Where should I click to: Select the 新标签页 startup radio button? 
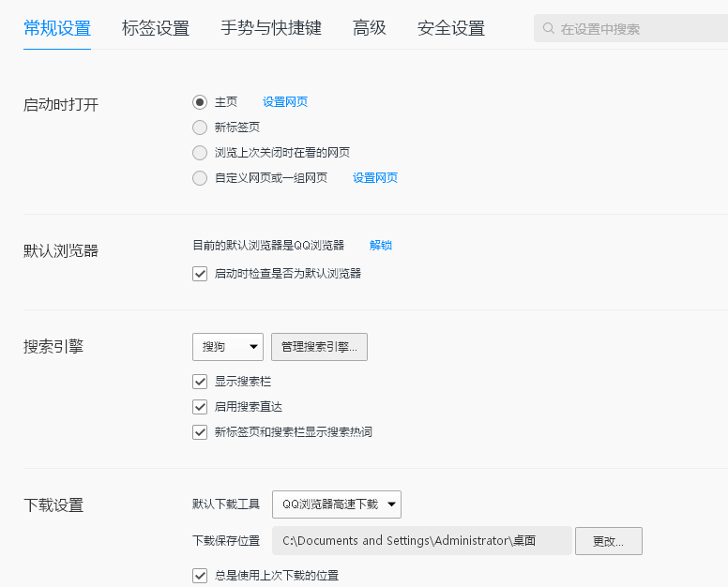[200, 128]
